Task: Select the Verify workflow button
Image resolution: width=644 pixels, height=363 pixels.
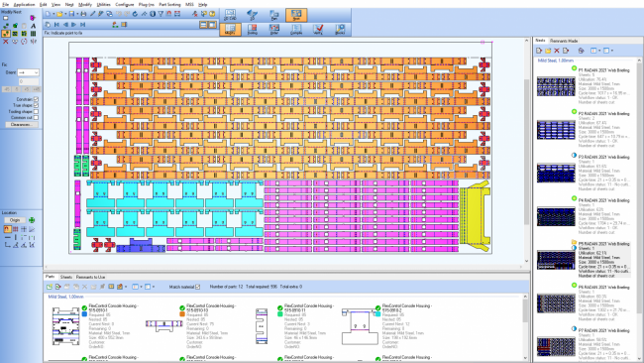Action: [x=318, y=29]
